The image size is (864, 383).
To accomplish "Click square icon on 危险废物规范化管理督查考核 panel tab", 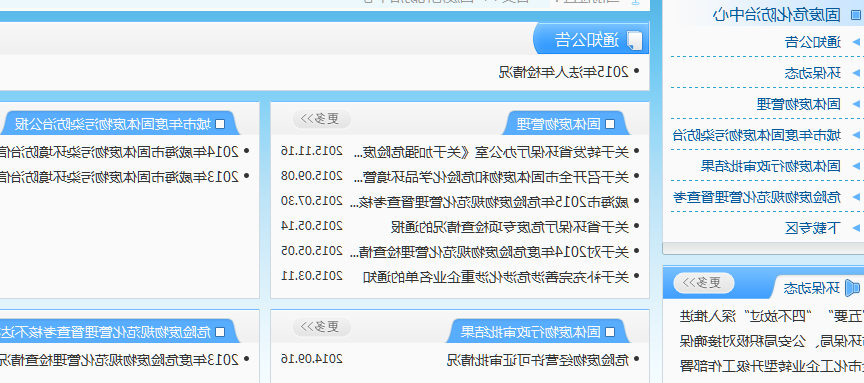I will [220, 332].
